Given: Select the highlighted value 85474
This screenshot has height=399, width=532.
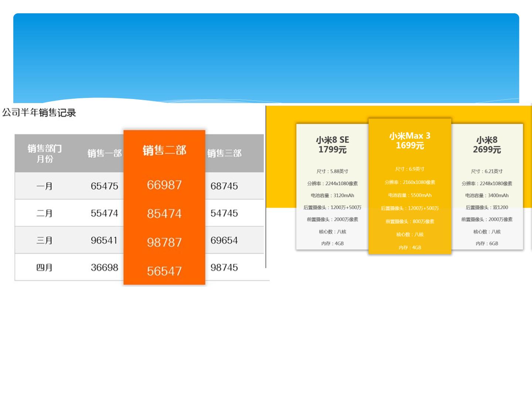Looking at the screenshot, I should (x=164, y=214).
